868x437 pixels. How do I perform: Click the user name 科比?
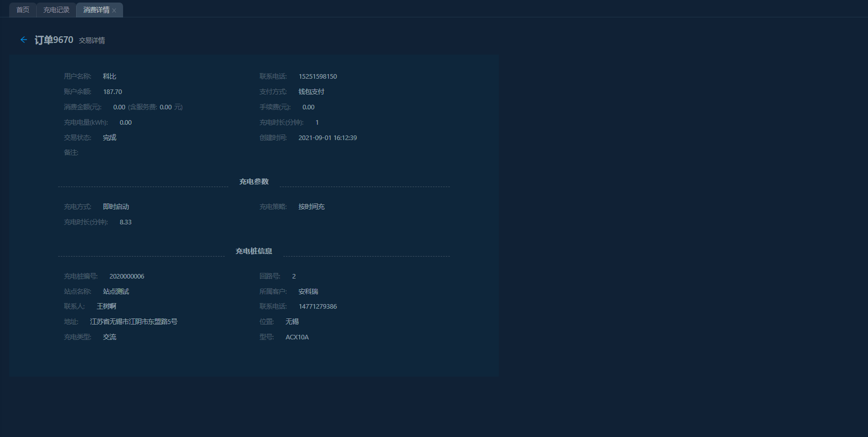[x=109, y=77]
